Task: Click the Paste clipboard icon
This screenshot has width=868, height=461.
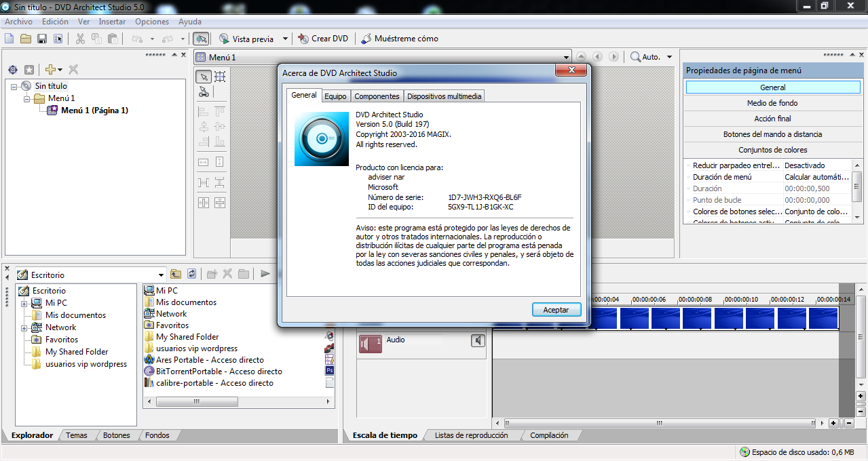Action: [113, 39]
